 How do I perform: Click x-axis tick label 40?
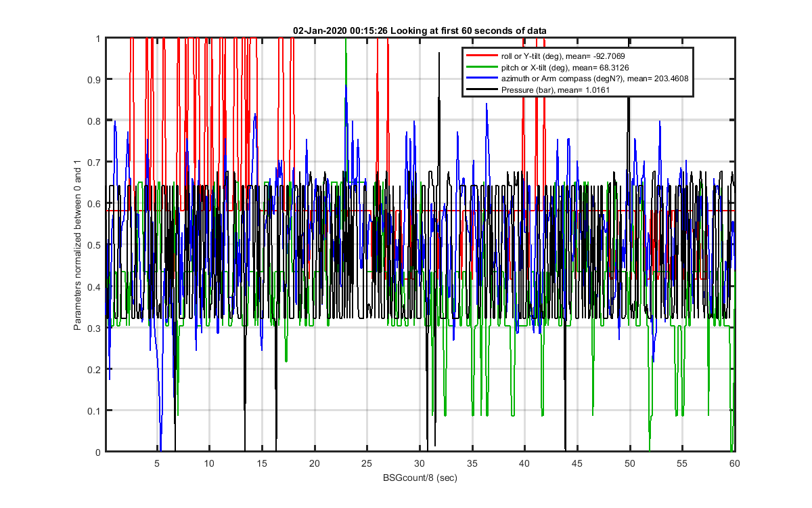(x=524, y=463)
